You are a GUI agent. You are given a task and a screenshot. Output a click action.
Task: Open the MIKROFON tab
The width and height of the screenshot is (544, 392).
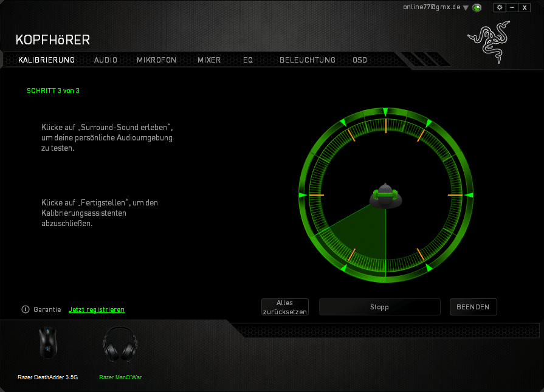point(156,60)
